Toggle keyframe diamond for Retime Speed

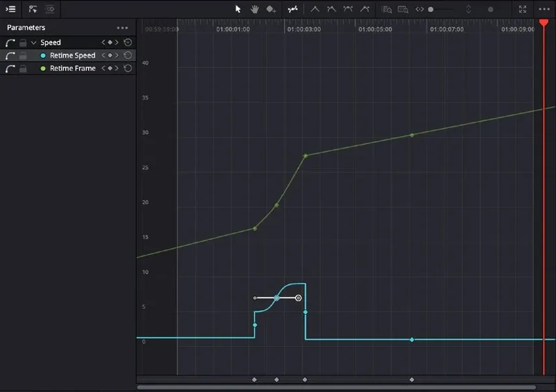[x=110, y=56]
